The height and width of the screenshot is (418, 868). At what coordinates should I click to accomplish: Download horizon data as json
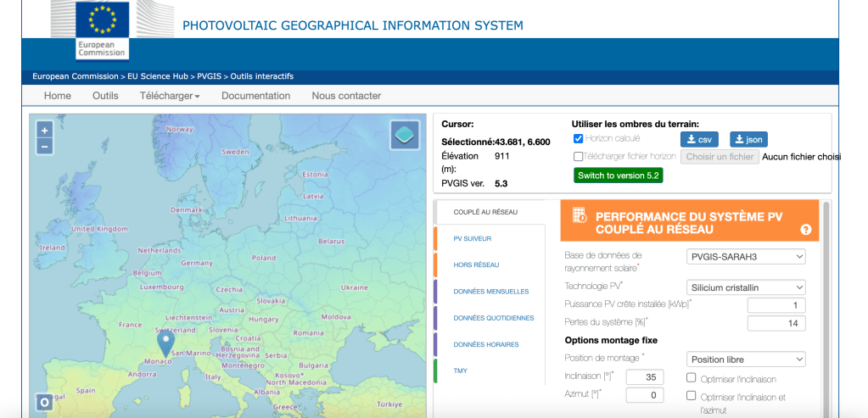coord(748,139)
